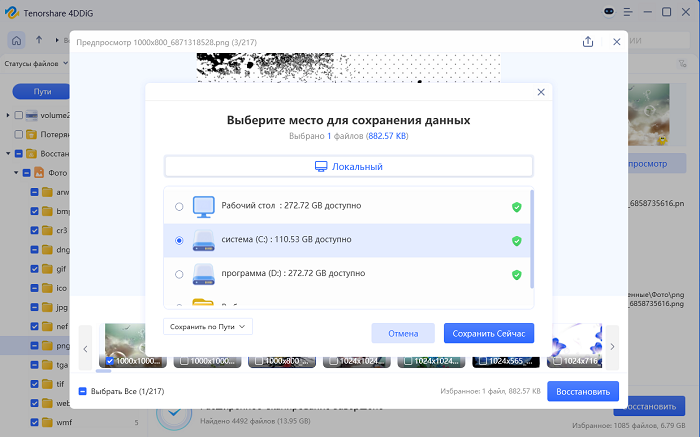The width and height of the screenshot is (700, 437).
Task: Click Восстановить in the preview window
Action: tap(583, 391)
